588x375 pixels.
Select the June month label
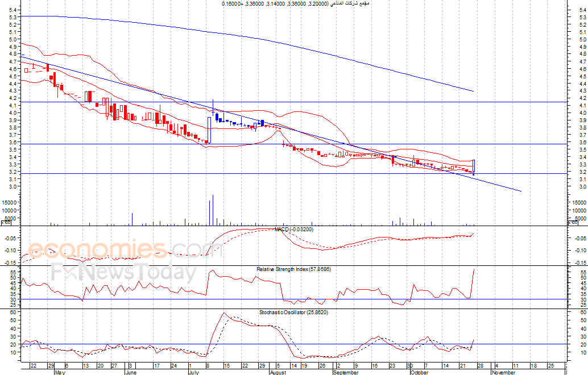[131, 372]
